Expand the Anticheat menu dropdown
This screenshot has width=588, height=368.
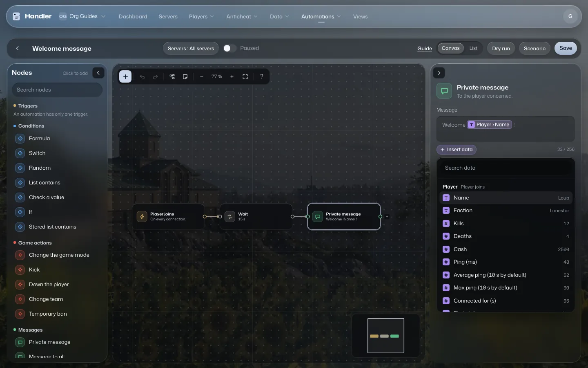click(242, 17)
